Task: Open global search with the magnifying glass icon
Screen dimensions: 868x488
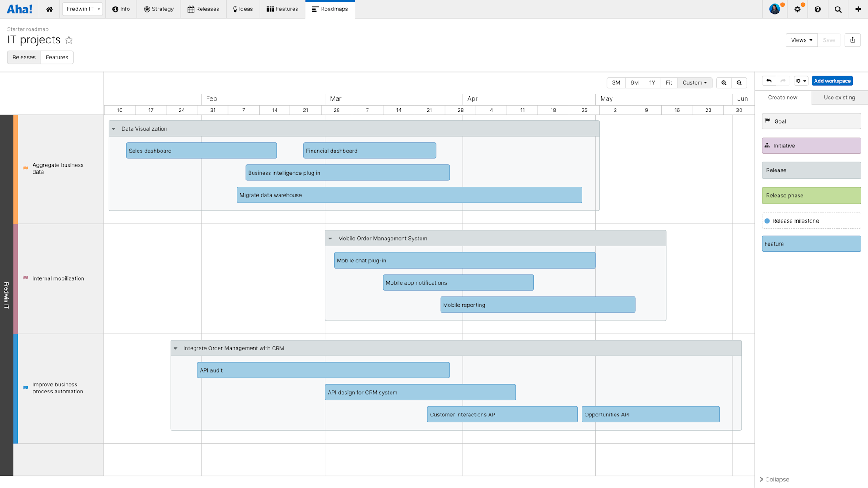Action: 838,9
